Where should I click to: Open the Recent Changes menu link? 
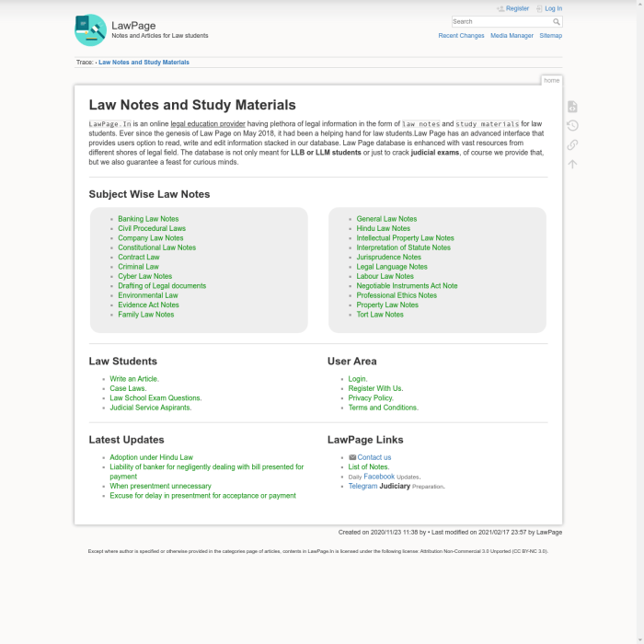(x=461, y=36)
